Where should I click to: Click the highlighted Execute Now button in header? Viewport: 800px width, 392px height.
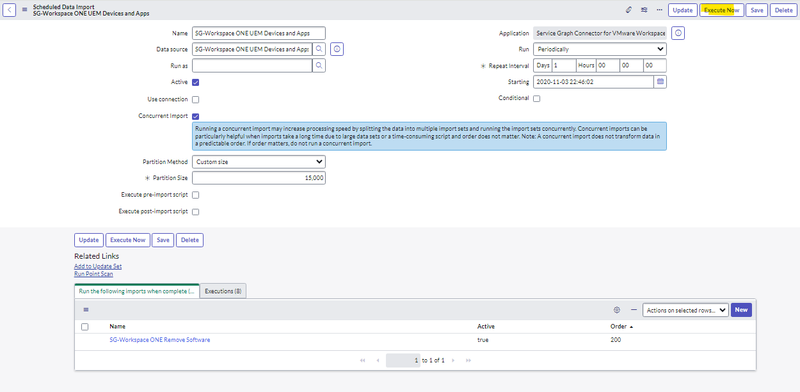pyautogui.click(x=721, y=10)
